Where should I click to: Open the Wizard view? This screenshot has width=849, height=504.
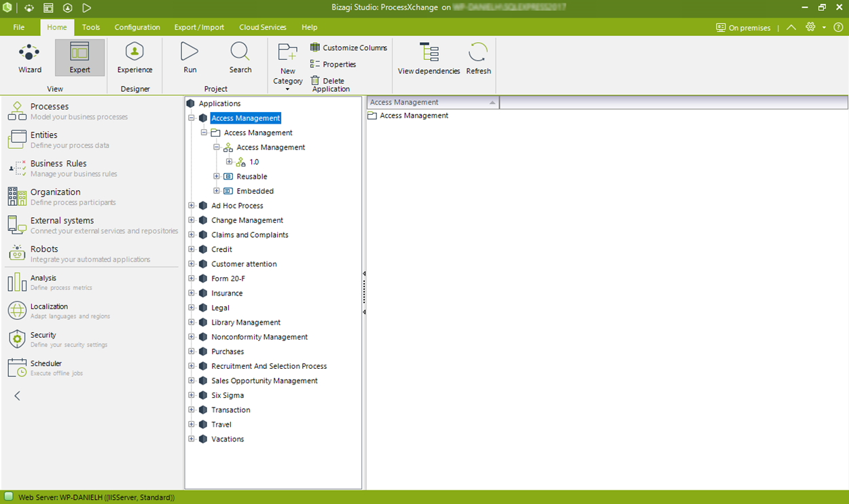pos(30,58)
